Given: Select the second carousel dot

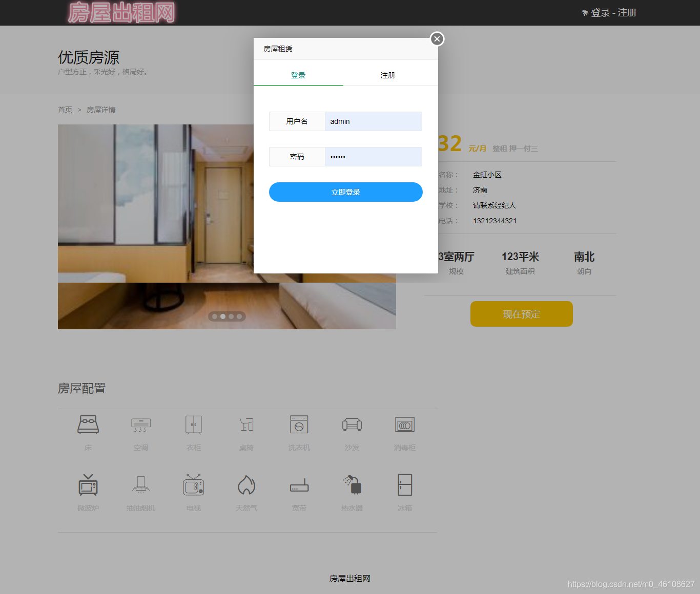Looking at the screenshot, I should pyautogui.click(x=223, y=316).
